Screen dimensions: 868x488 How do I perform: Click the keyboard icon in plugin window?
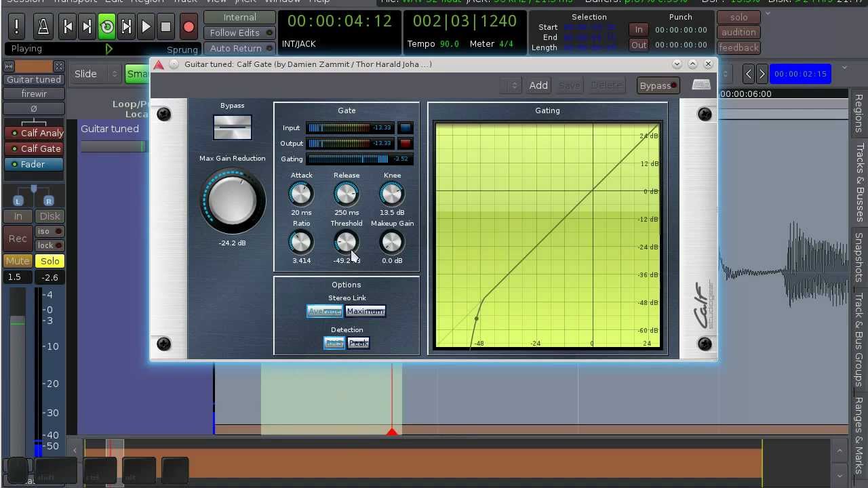click(701, 85)
